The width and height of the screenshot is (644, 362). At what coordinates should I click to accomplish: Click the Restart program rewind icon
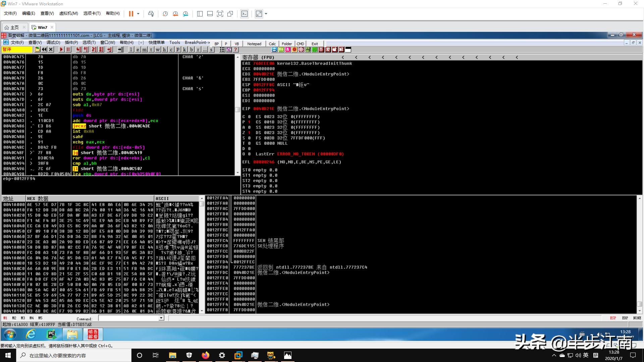[x=44, y=50]
